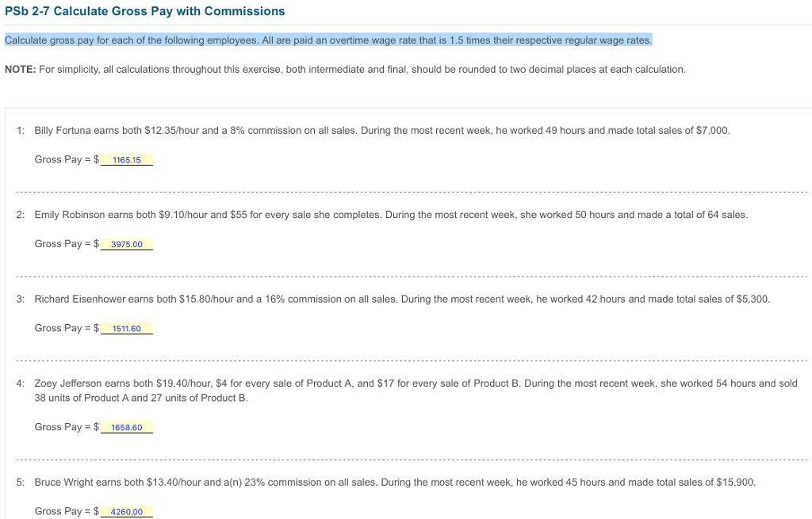Image resolution: width=812 pixels, height=519 pixels.
Task: Select the highlighted instruction sentence
Action: click(x=327, y=40)
